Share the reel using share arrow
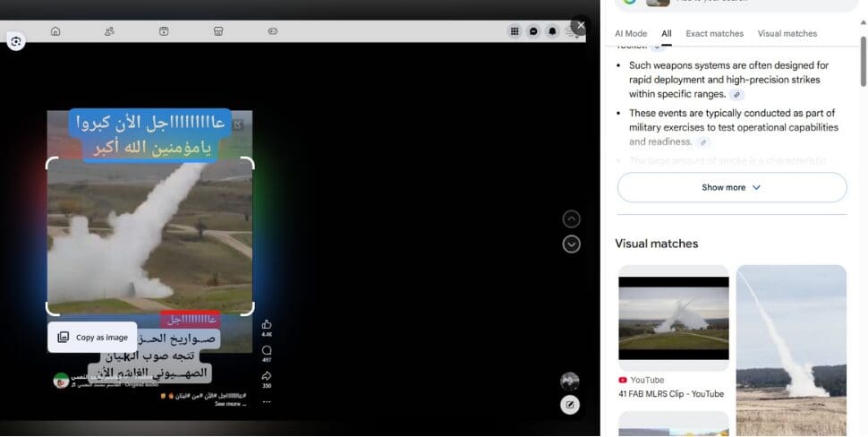Image resolution: width=868 pixels, height=437 pixels. (267, 376)
